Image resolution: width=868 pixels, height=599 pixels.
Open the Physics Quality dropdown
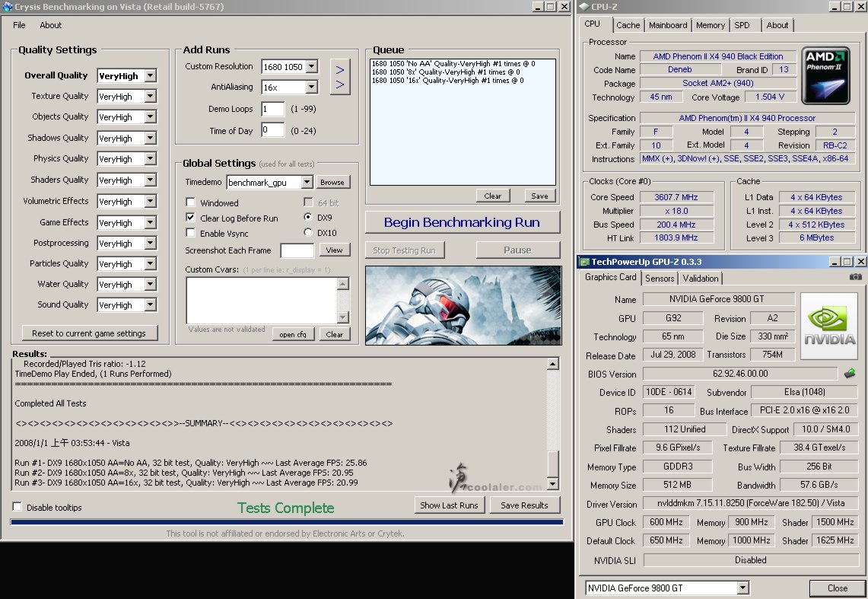(150, 159)
